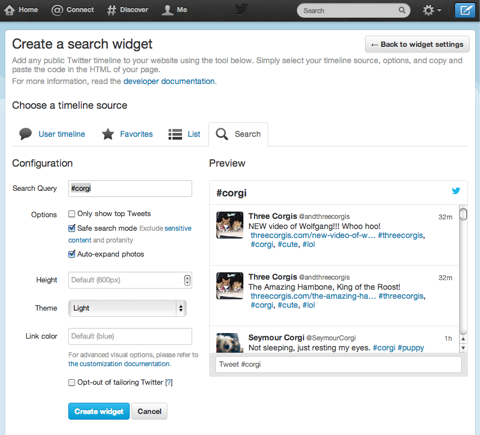480x435 pixels.
Task: Open the settings gear menu
Action: pos(432,10)
